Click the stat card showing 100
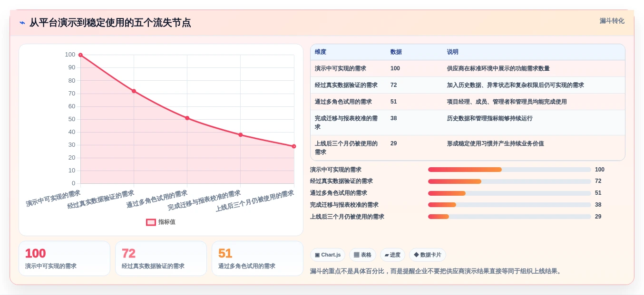The height and width of the screenshot is (295, 644). click(64, 258)
